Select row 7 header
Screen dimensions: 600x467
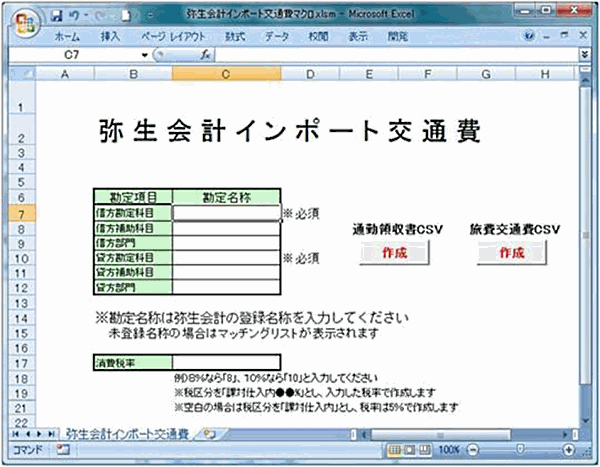point(22,214)
